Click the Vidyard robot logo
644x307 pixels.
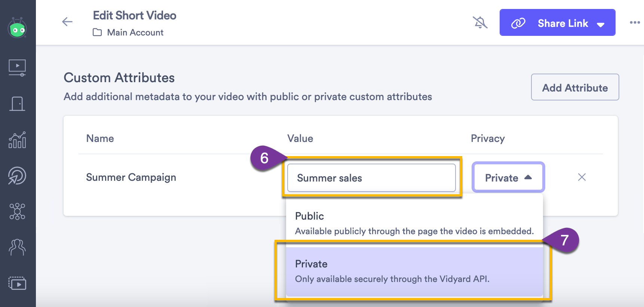point(17,28)
